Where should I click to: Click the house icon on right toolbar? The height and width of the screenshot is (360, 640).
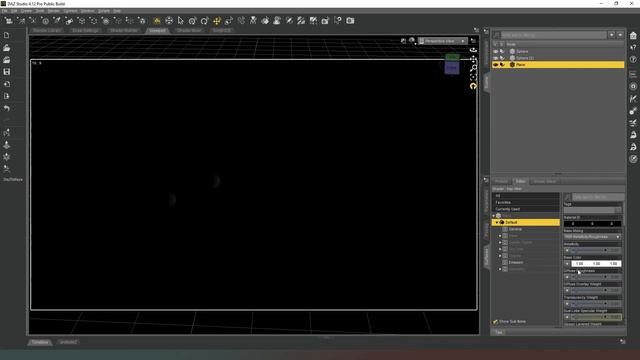(x=633, y=36)
